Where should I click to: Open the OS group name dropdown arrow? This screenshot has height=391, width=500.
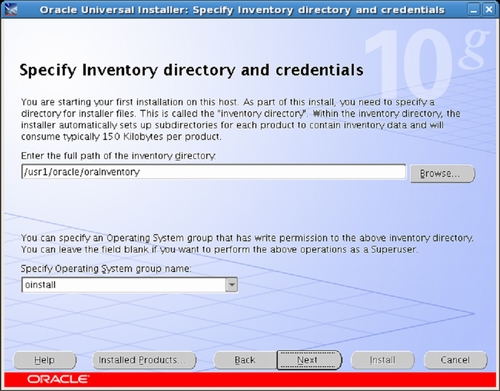tap(231, 285)
